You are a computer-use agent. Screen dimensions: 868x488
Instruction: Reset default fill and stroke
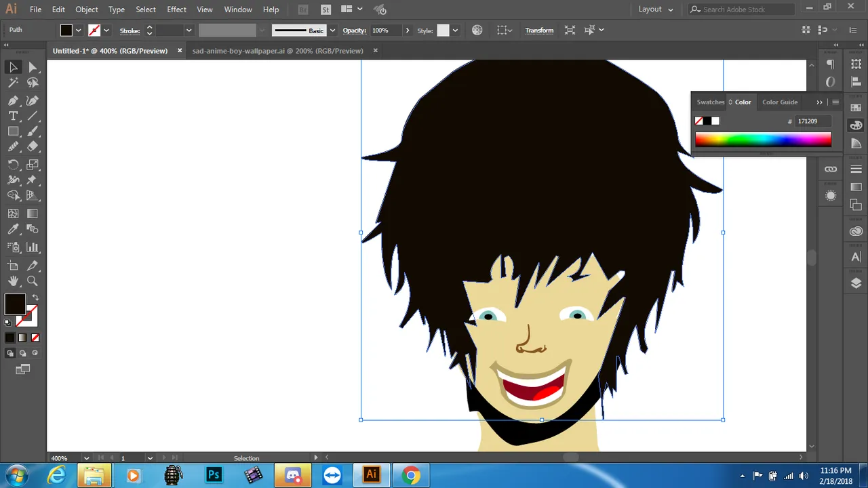point(8,323)
